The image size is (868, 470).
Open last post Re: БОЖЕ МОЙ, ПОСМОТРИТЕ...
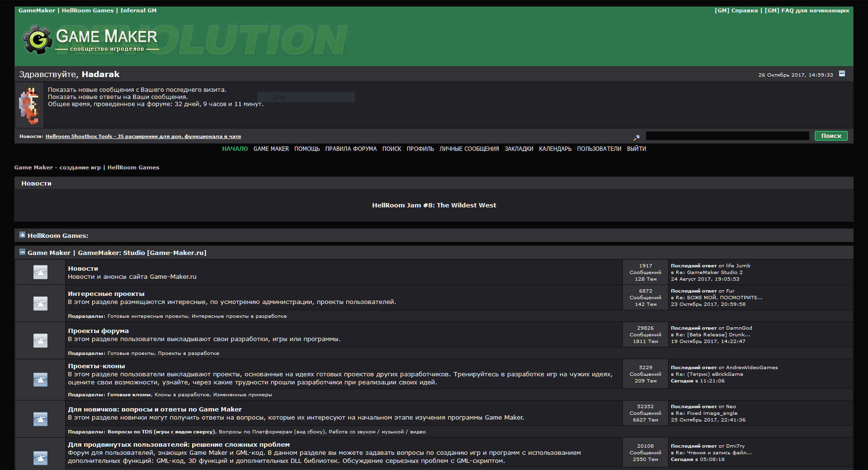[x=719, y=298]
